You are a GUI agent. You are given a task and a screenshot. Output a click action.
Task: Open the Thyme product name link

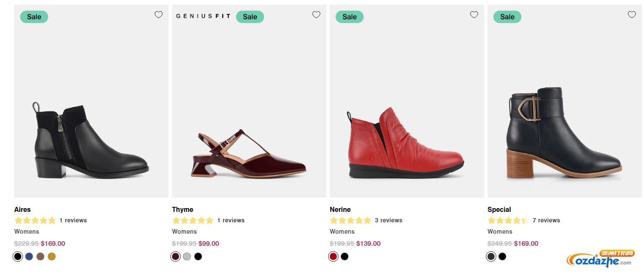click(x=182, y=209)
